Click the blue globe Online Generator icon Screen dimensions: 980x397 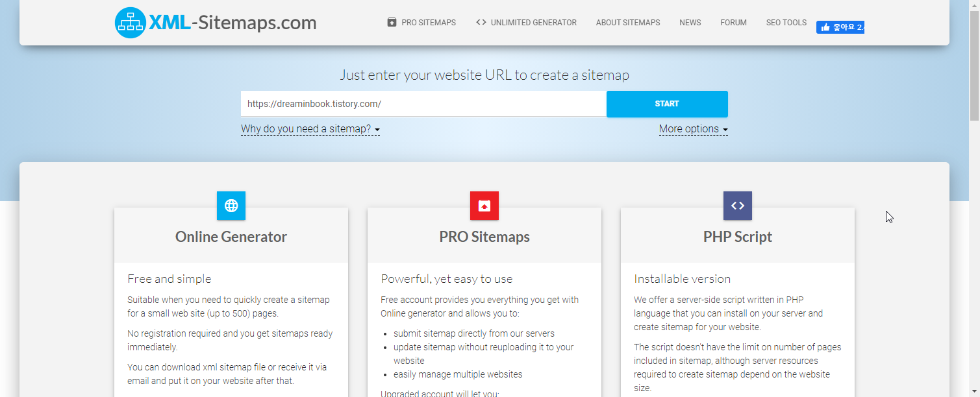[231, 206]
